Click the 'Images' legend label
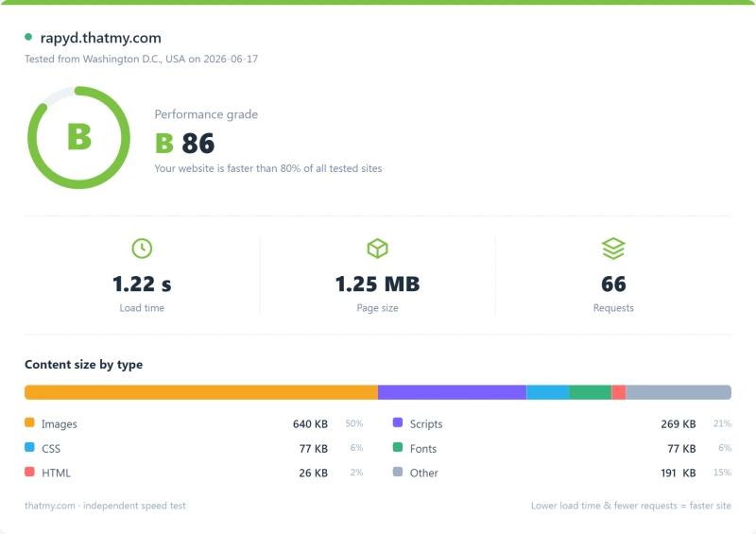The width and height of the screenshot is (756, 534). (x=59, y=424)
